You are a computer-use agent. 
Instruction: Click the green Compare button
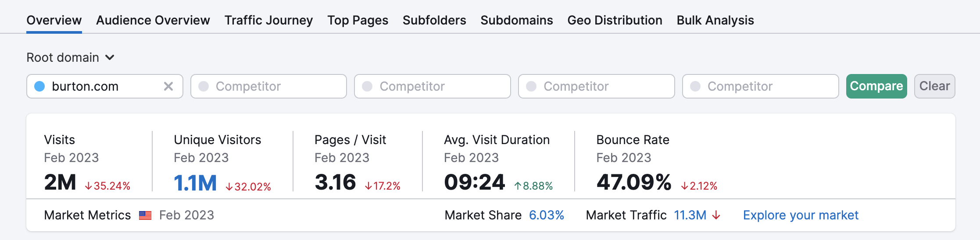[x=876, y=86]
